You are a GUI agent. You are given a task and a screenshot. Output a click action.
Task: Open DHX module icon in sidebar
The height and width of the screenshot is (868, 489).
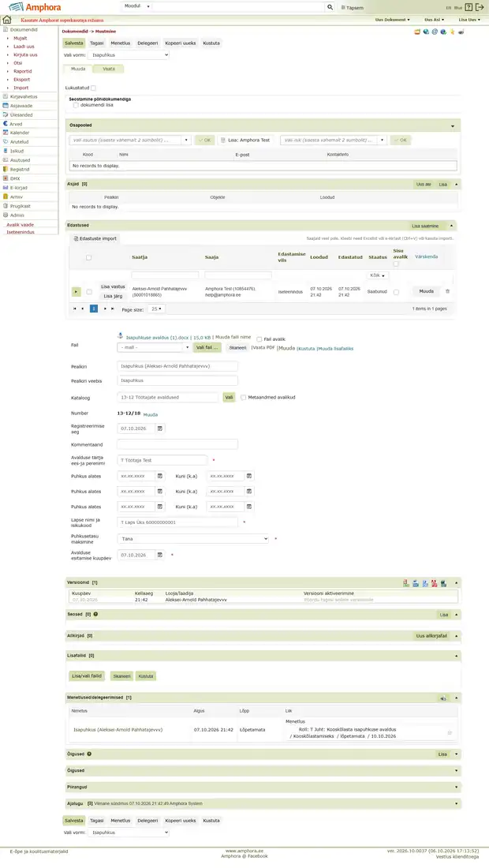6,178
